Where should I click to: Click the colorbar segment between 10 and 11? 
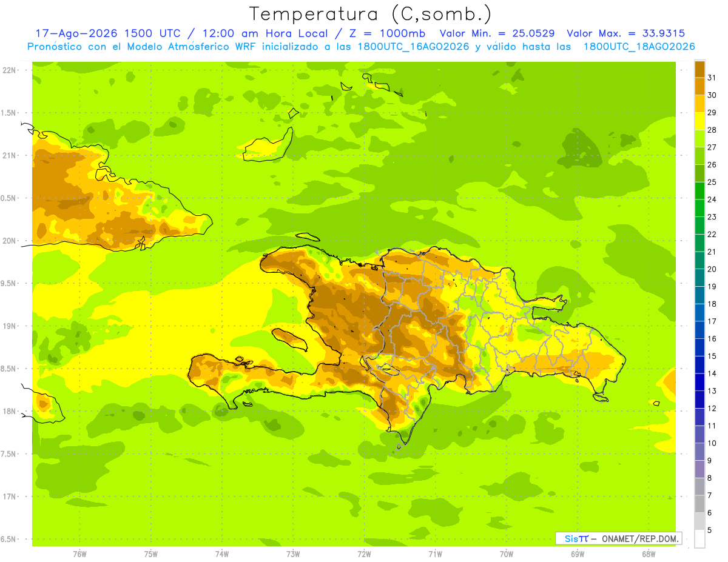[699, 434]
